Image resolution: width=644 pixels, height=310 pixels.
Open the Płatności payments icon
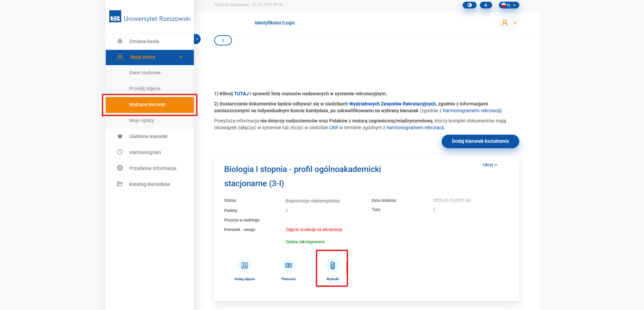[x=288, y=266]
